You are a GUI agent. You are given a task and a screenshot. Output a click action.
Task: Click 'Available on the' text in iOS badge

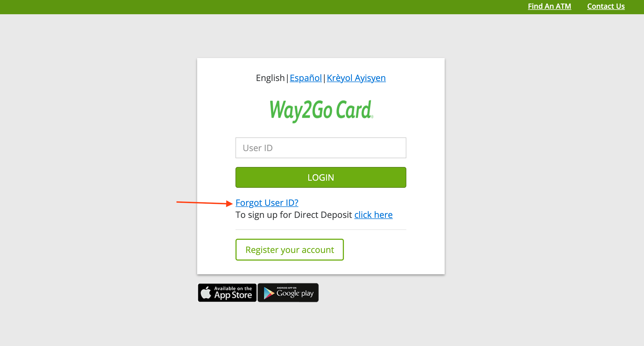click(x=233, y=288)
